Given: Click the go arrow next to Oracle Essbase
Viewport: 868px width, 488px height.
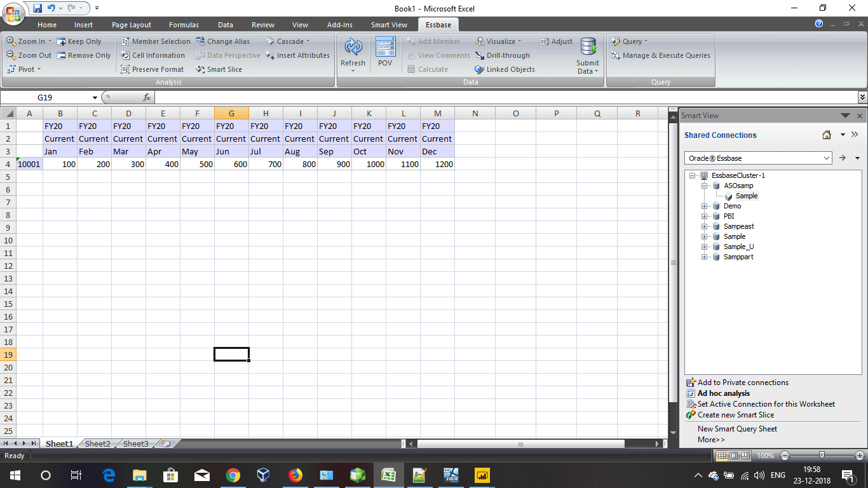Looking at the screenshot, I should pos(843,158).
